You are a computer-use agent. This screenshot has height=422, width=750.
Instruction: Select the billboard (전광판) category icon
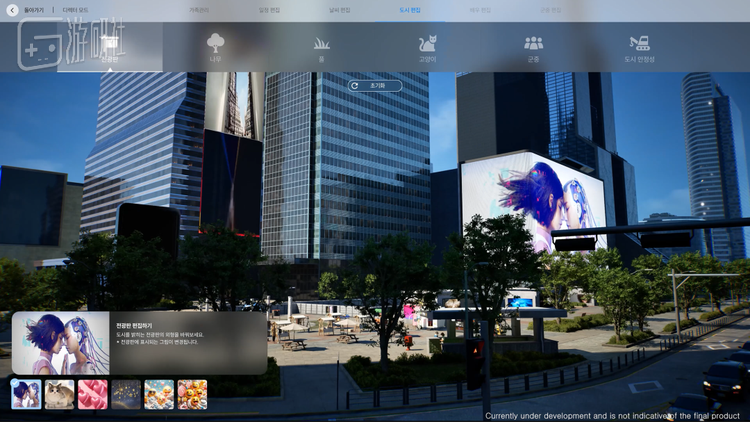click(x=109, y=46)
